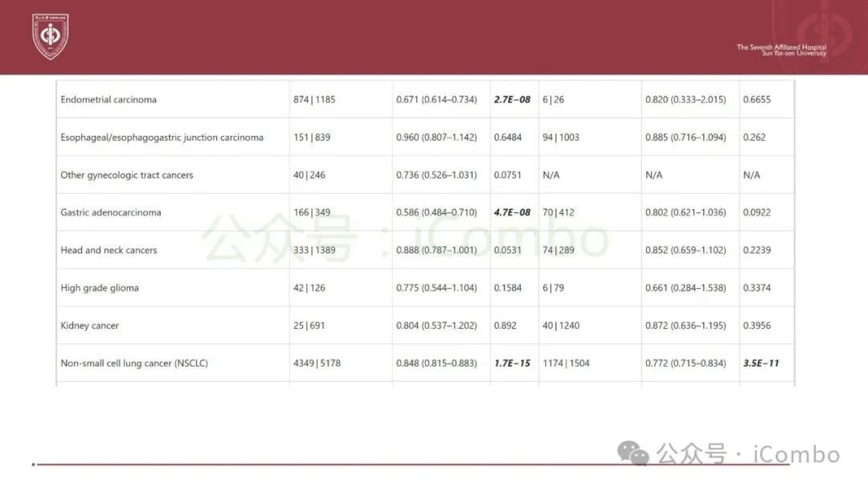Click the 0.848 (0.815–0.883) hazard ratio cell
The height and width of the screenshot is (489, 868).
pyautogui.click(x=436, y=364)
